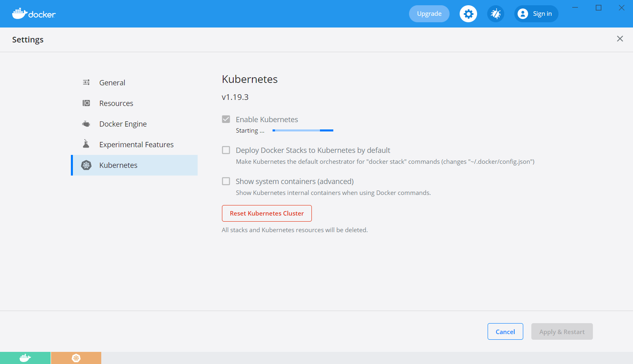Click the Settings page title
Viewport: 633px width, 364px height.
click(x=28, y=40)
